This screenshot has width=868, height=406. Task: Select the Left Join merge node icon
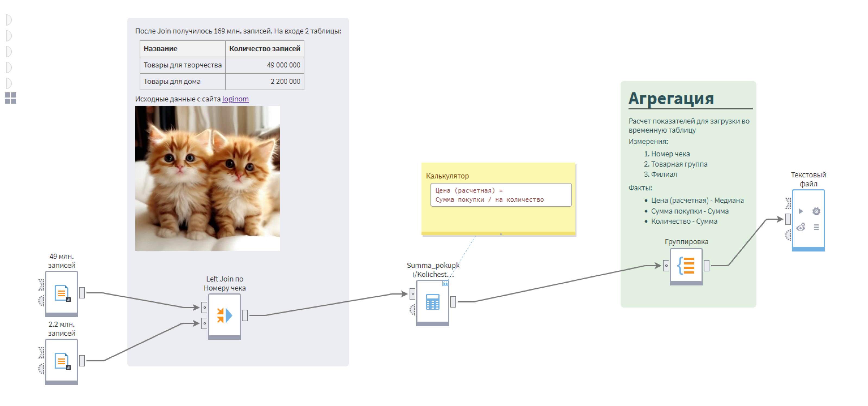(x=224, y=316)
